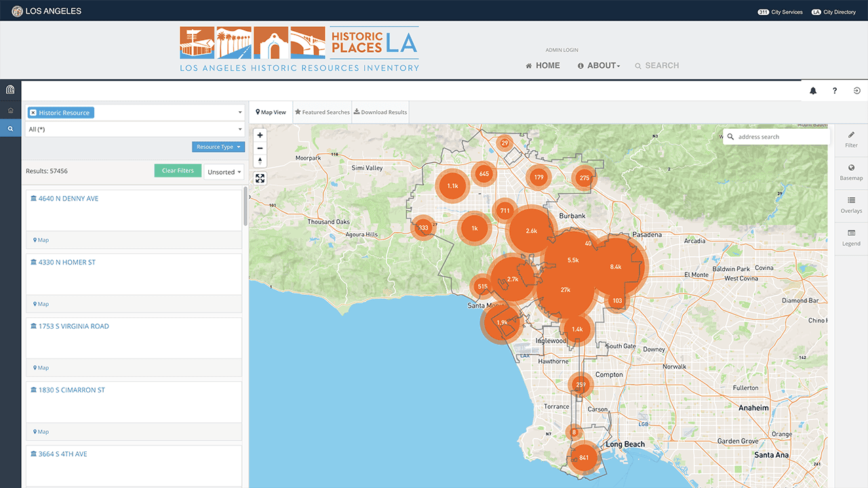This screenshot has width=868, height=488.
Task: Switch to Download Results tab
Action: tap(380, 113)
